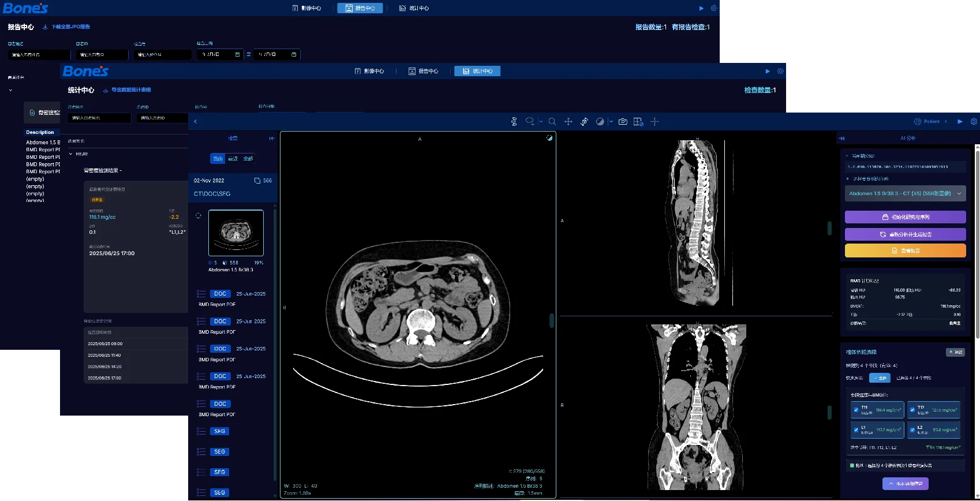Image resolution: width=980 pixels, height=501 pixels.
Task: Open the Abdomen 1.5 Br38 3 series thumbnail
Action: pos(236,233)
